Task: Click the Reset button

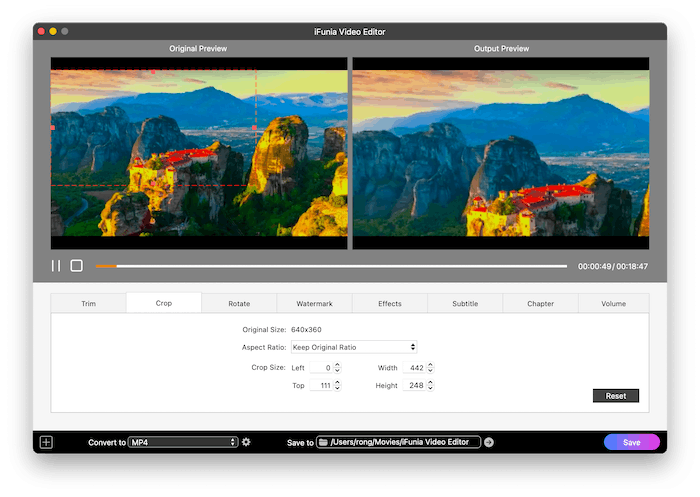Action: pos(616,396)
